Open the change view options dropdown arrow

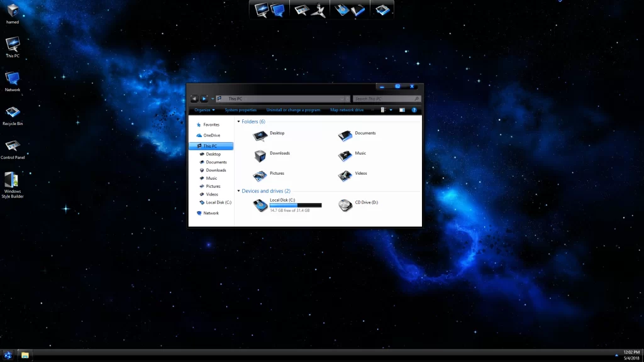[x=391, y=110]
